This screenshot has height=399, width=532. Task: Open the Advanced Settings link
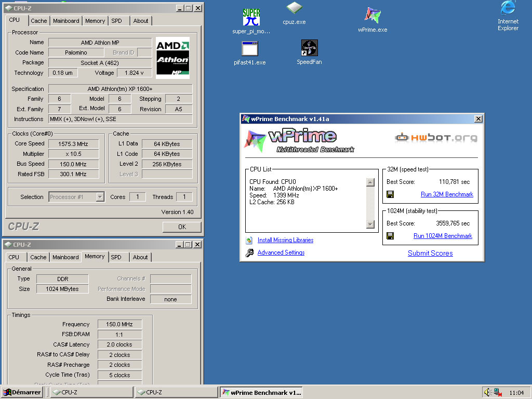pos(281,253)
